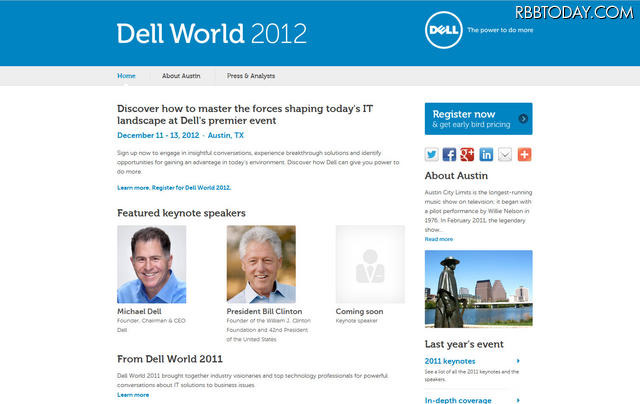Click Dell World 2012 title

(x=211, y=33)
